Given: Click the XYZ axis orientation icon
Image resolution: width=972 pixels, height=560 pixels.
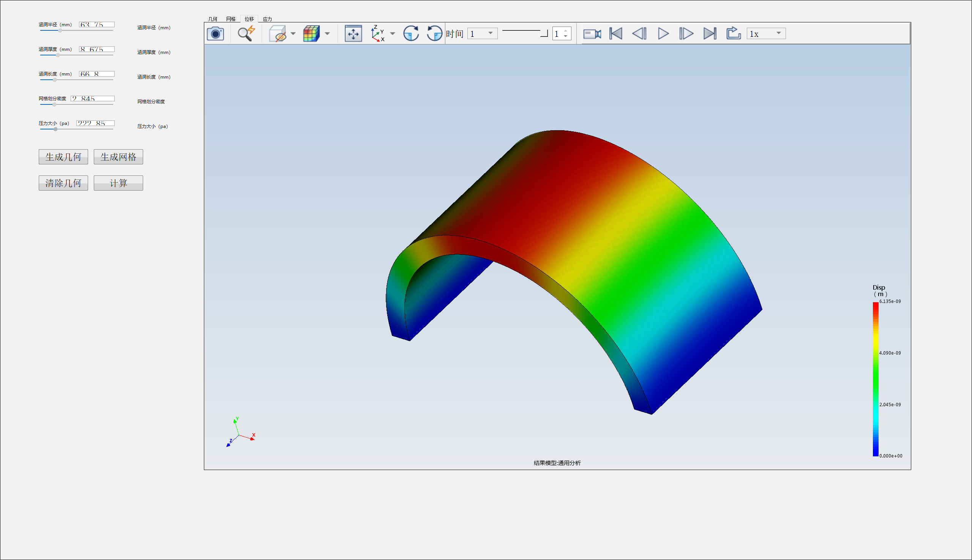Looking at the screenshot, I should click(377, 34).
